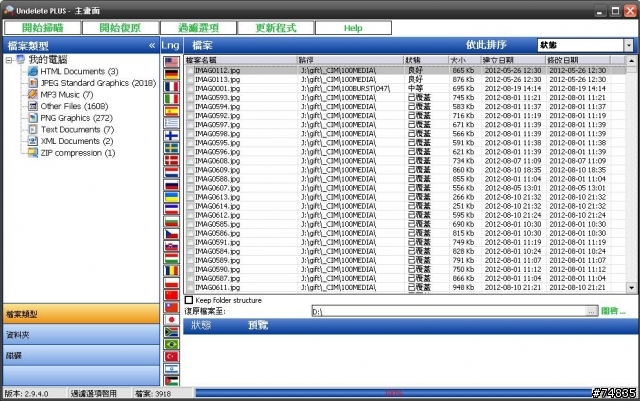The image size is (640, 401).
Task: Select the Slovak flag language
Action: (x=171, y=246)
